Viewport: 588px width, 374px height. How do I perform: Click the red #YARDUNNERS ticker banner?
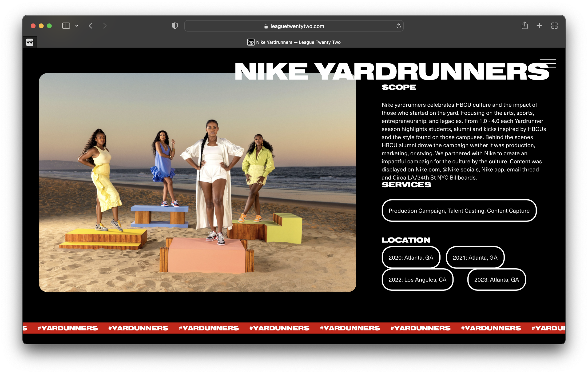tap(294, 328)
